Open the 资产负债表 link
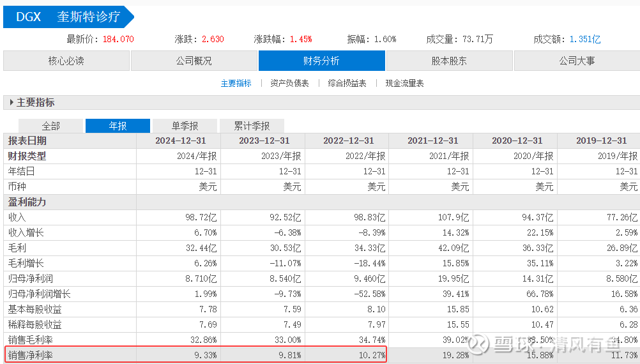Image resolution: width=640 pixels, height=364 pixels. coord(289,83)
